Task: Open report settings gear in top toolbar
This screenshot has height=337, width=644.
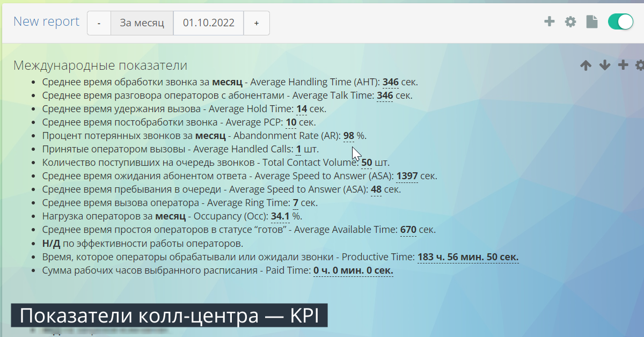Action: (x=570, y=22)
